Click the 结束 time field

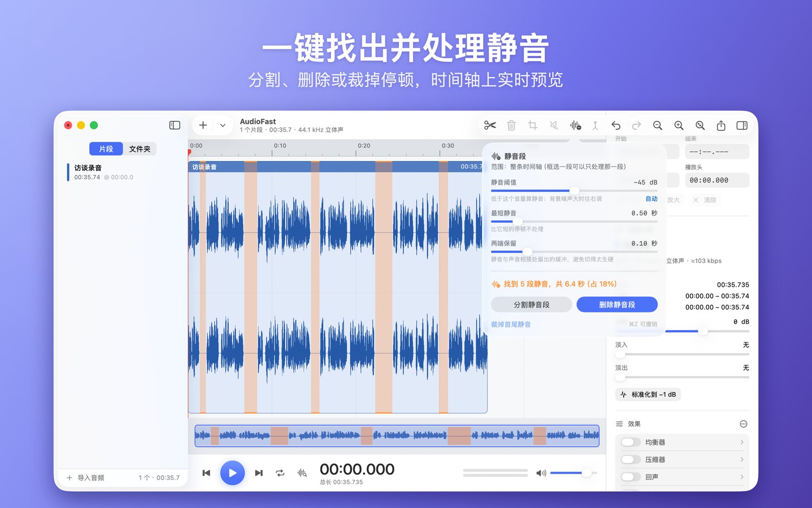click(717, 152)
